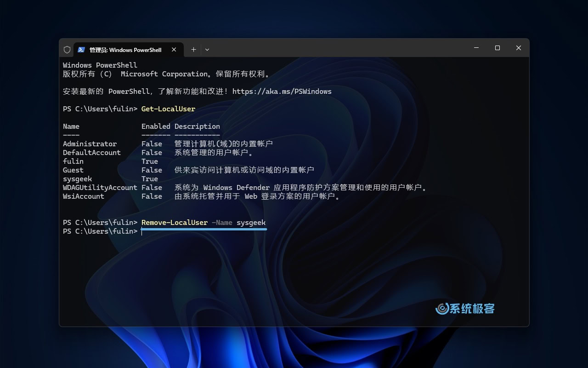Click the sysgeek name in user table
Image resolution: width=588 pixels, height=368 pixels.
(78, 179)
